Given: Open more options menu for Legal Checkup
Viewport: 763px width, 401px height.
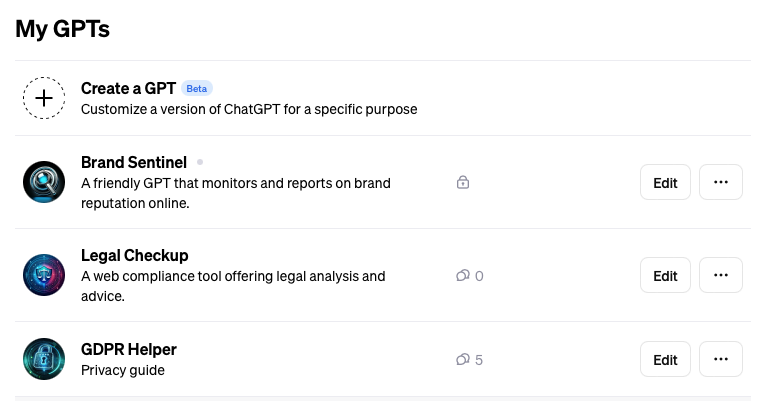Looking at the screenshot, I should [x=721, y=275].
